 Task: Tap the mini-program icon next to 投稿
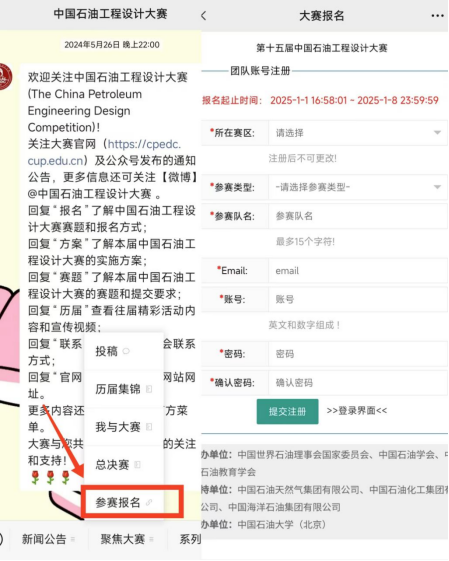pos(126,351)
